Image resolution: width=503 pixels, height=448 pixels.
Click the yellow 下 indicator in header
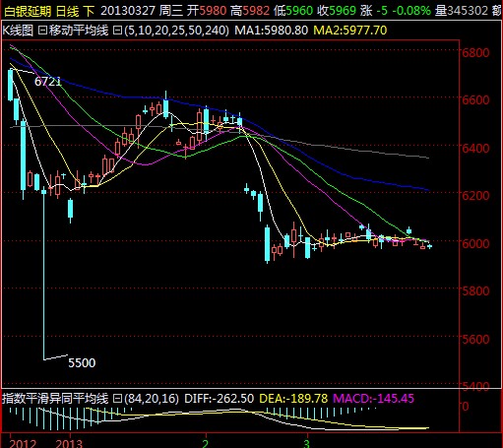[x=89, y=11]
